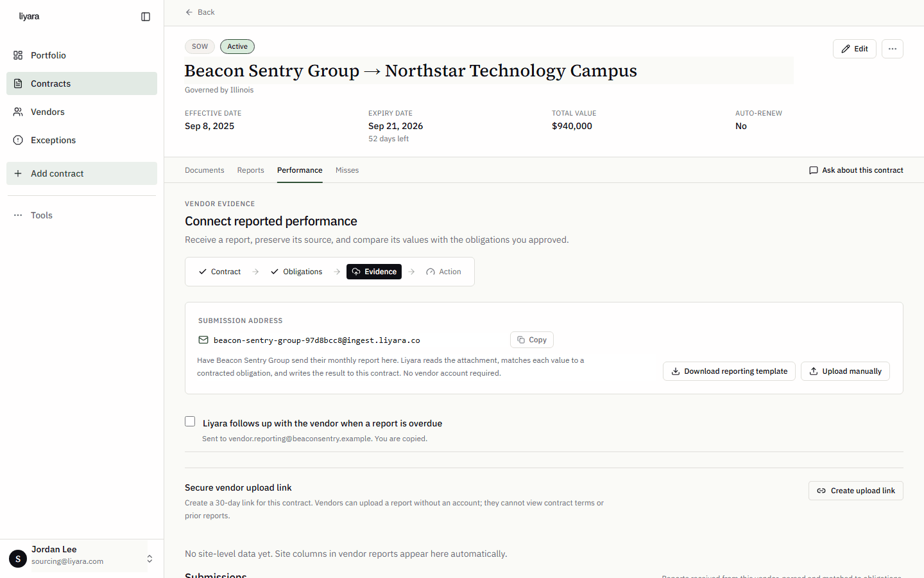Switch to the Reports tab

(x=251, y=170)
